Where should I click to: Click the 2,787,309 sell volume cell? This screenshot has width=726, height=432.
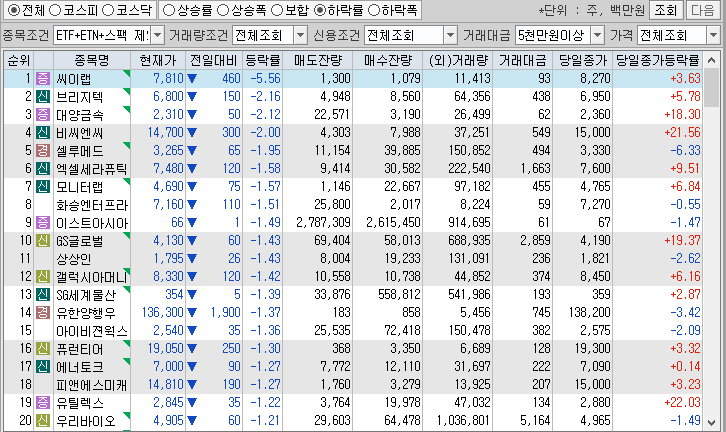pyautogui.click(x=323, y=223)
